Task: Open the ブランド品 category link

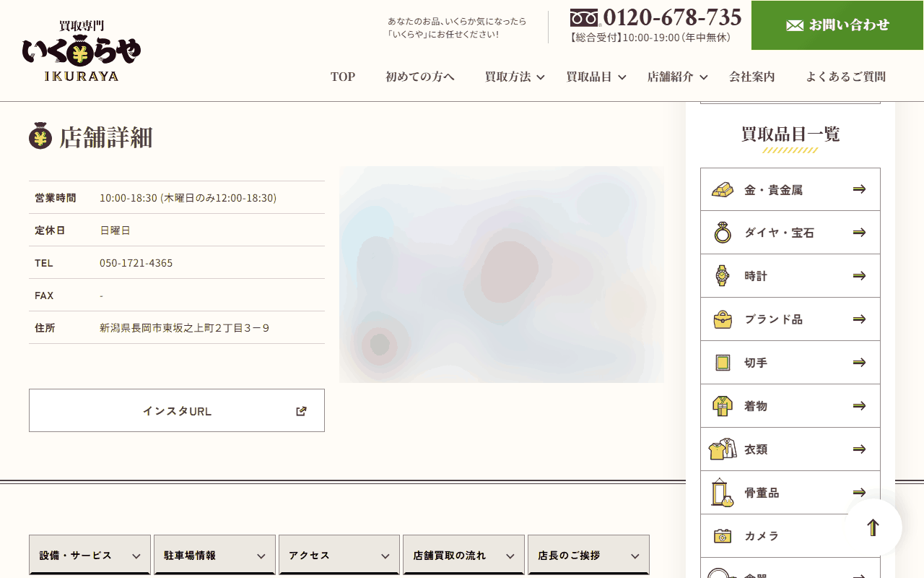Action: tap(790, 319)
